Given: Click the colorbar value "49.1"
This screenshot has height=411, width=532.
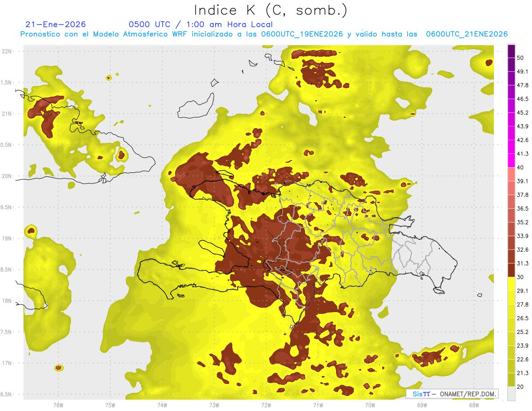Looking at the screenshot, I should coord(522,71).
